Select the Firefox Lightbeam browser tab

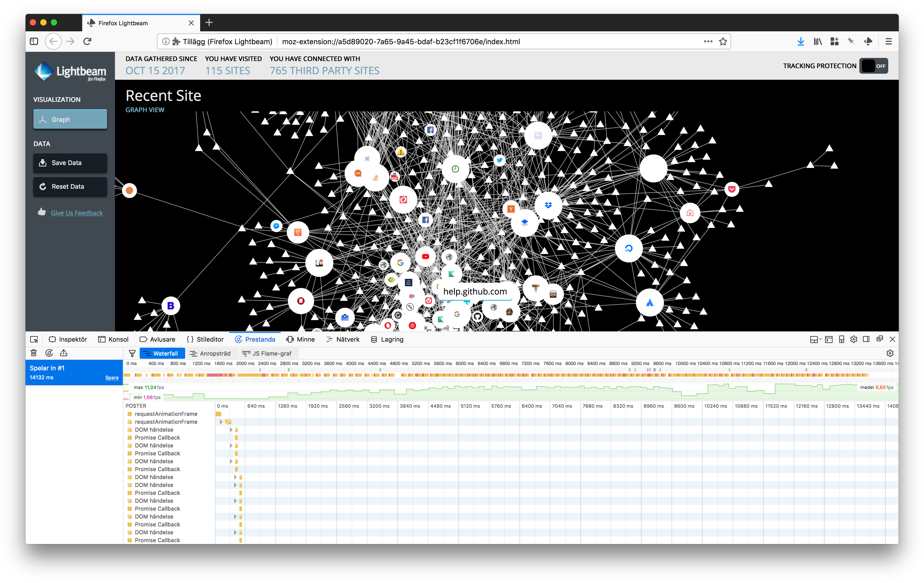tap(141, 23)
